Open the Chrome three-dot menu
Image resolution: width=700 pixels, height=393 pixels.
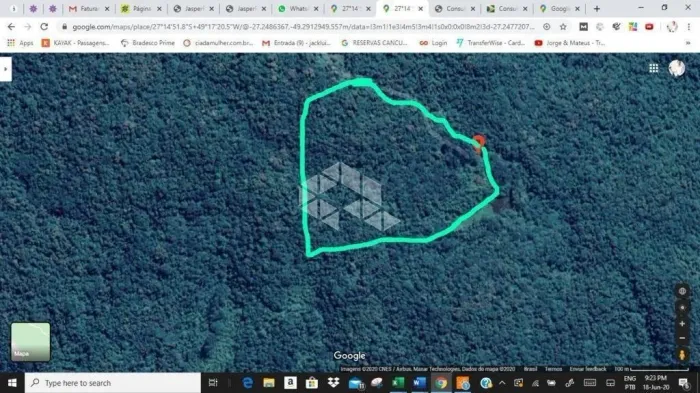(689, 27)
